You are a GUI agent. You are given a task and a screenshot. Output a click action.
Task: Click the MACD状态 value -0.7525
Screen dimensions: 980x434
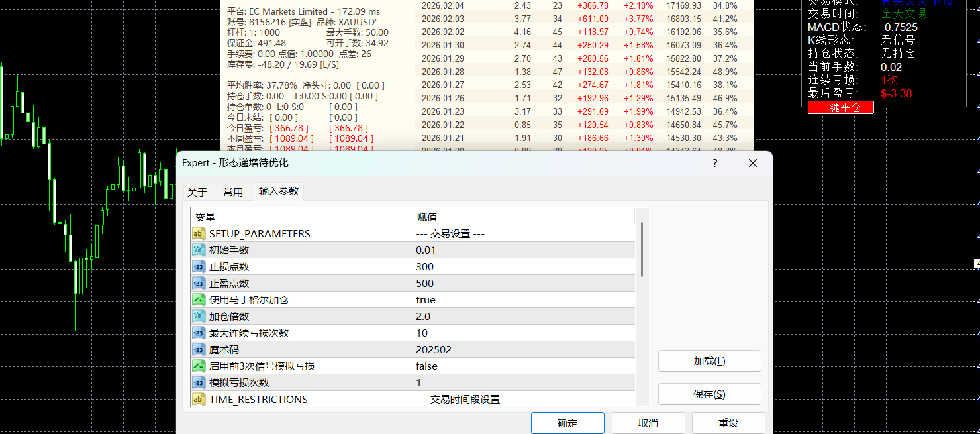coord(899,27)
